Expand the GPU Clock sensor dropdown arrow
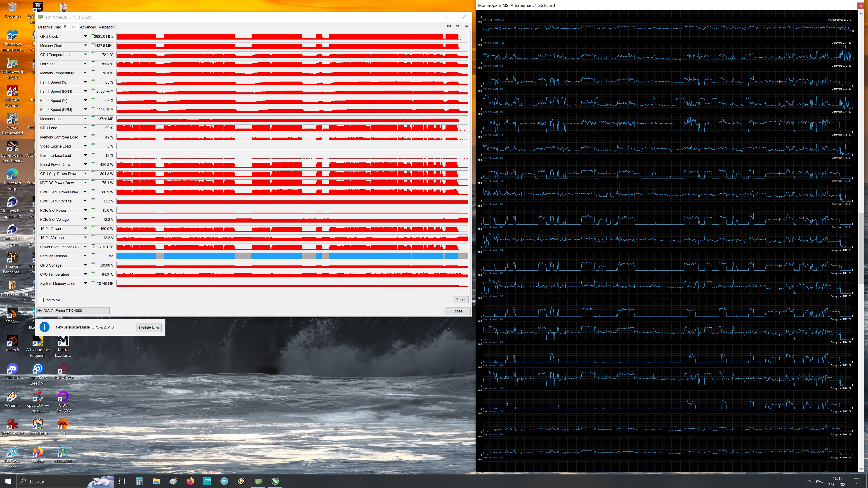 click(x=85, y=36)
